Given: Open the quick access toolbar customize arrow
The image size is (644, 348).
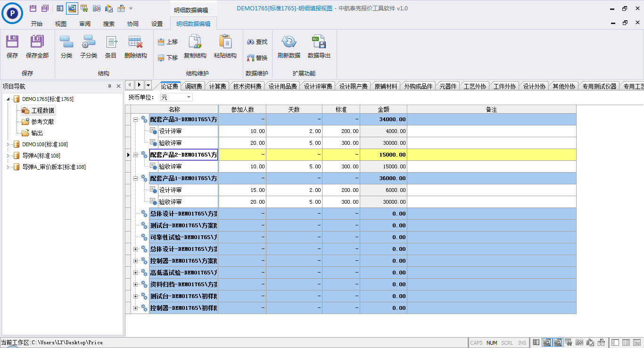Looking at the screenshot, I should (131, 8).
